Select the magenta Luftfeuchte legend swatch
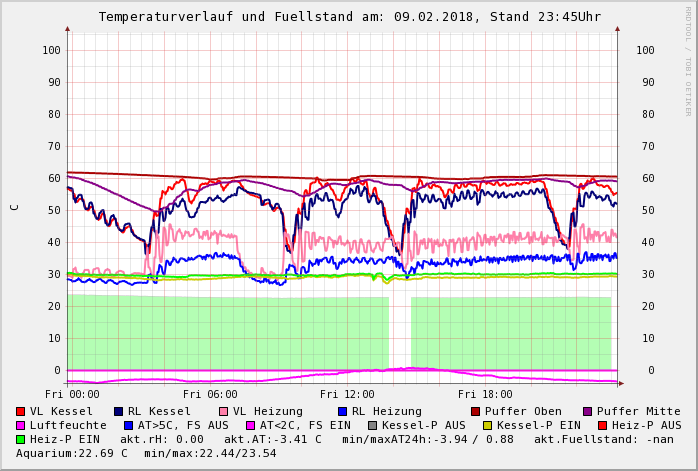The width and height of the screenshot is (698, 471). pyautogui.click(x=21, y=425)
